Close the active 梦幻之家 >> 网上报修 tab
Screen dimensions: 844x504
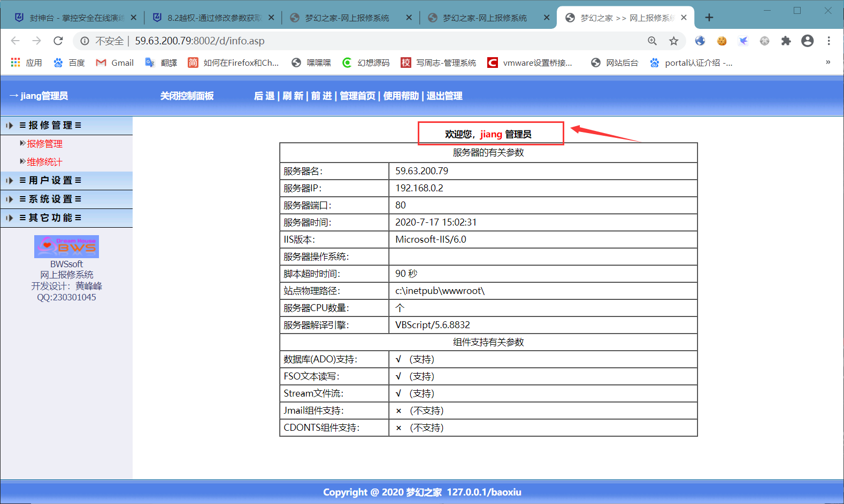pos(684,18)
